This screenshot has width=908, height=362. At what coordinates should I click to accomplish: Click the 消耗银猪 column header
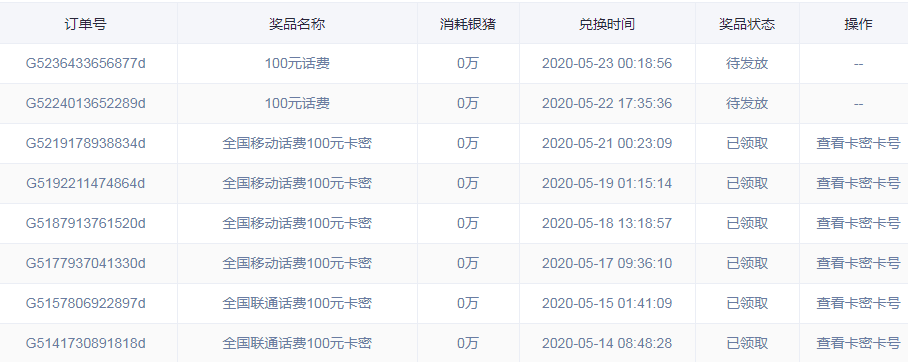click(467, 24)
